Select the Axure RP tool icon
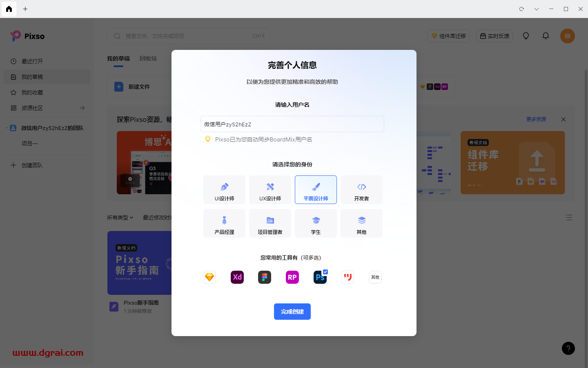Viewport: 588px width, 368px height. [x=292, y=277]
